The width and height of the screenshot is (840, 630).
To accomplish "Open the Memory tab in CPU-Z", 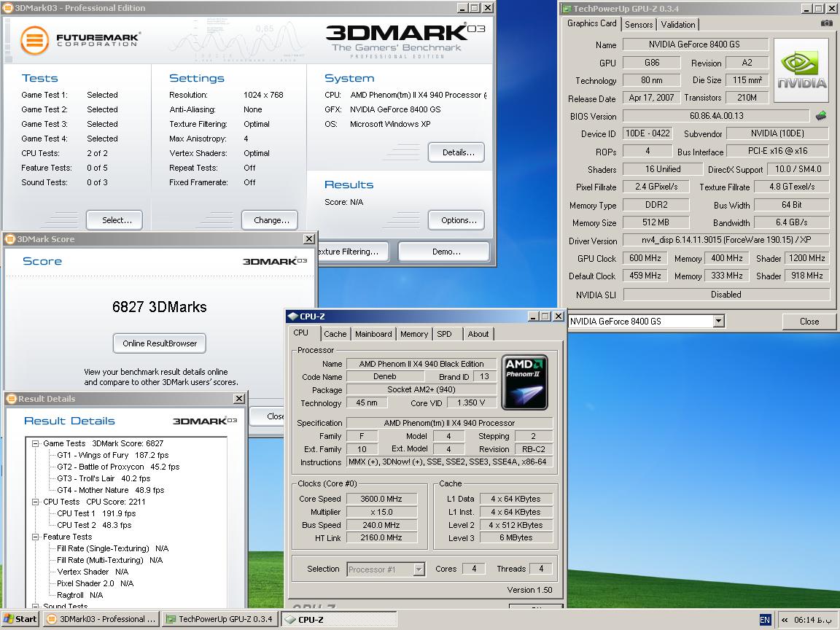I will tap(414, 334).
